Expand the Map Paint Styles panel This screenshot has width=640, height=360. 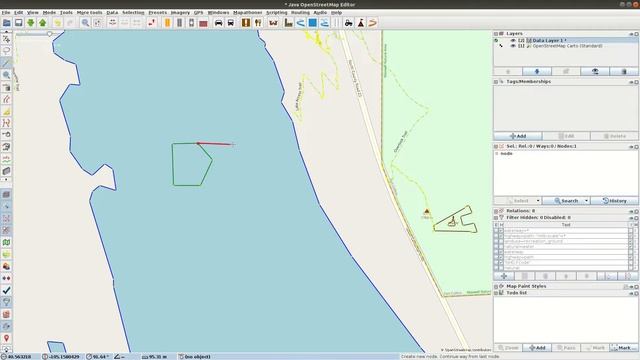click(x=496, y=286)
